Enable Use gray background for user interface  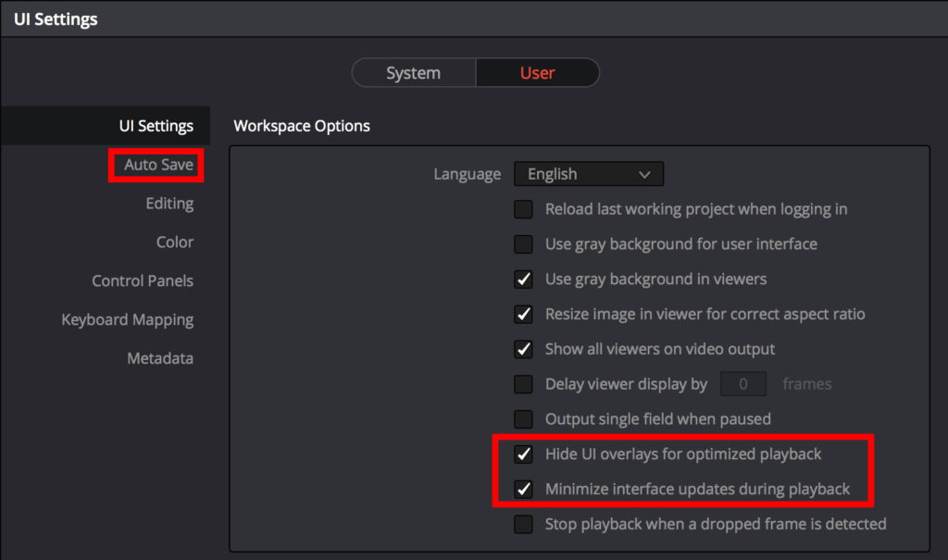point(524,244)
